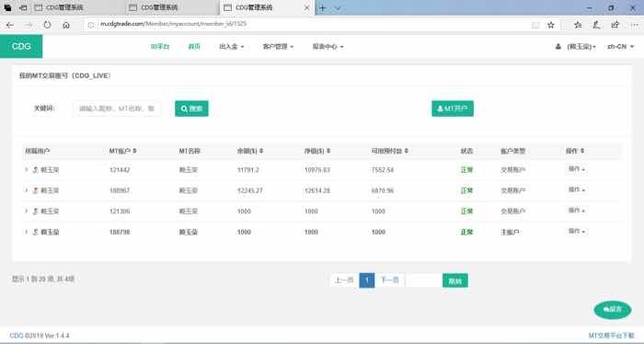Select the 主账户 account type cell
This screenshot has width=644, height=344.
tap(510, 233)
